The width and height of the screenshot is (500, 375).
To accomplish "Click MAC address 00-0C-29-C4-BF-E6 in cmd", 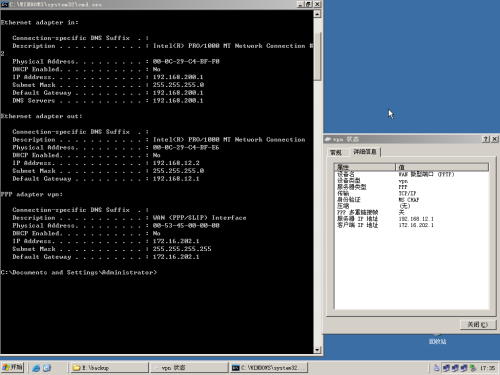I will click(x=186, y=147).
